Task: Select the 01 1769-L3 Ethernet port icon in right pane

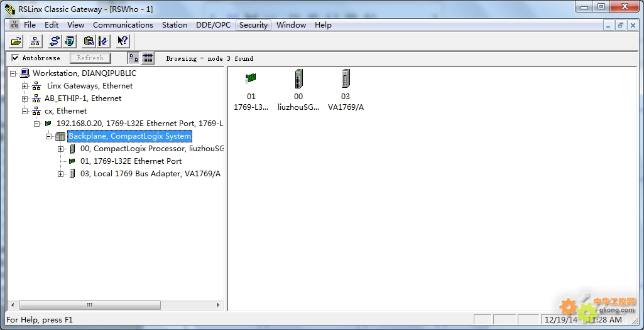Action: click(251, 78)
